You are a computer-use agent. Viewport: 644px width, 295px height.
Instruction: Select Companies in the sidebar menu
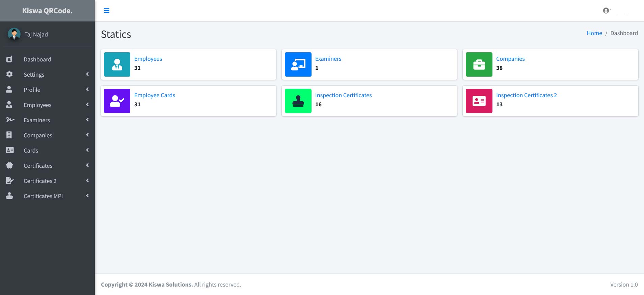click(38, 135)
